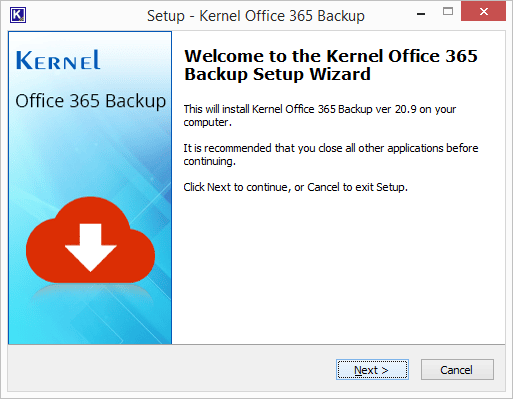Click the white down arrow inside cloud
The image size is (513, 399).
(x=90, y=247)
